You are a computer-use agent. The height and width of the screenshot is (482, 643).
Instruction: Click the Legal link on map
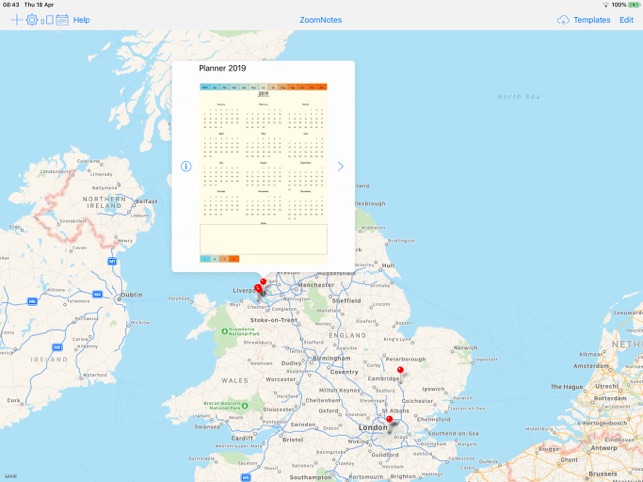[10, 476]
